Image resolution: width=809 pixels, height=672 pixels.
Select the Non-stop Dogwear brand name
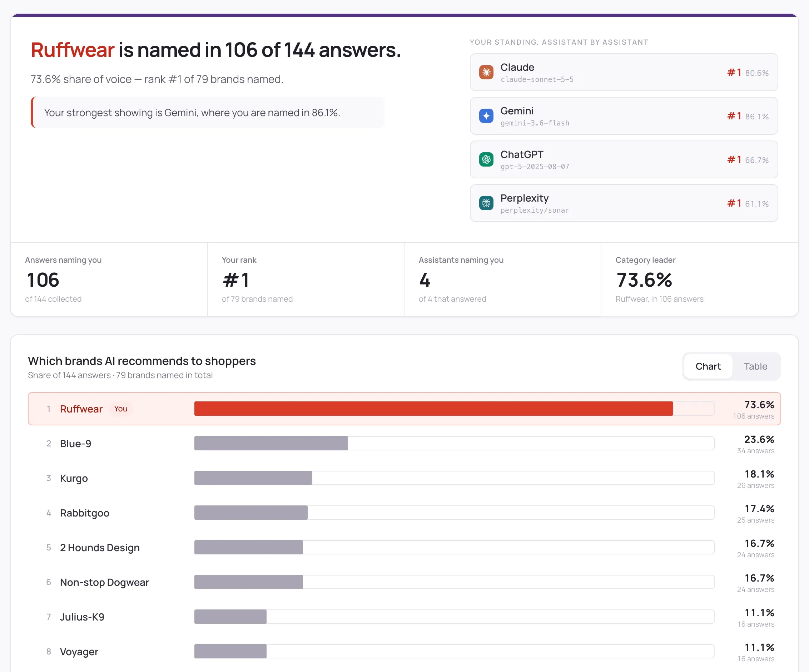click(x=104, y=582)
